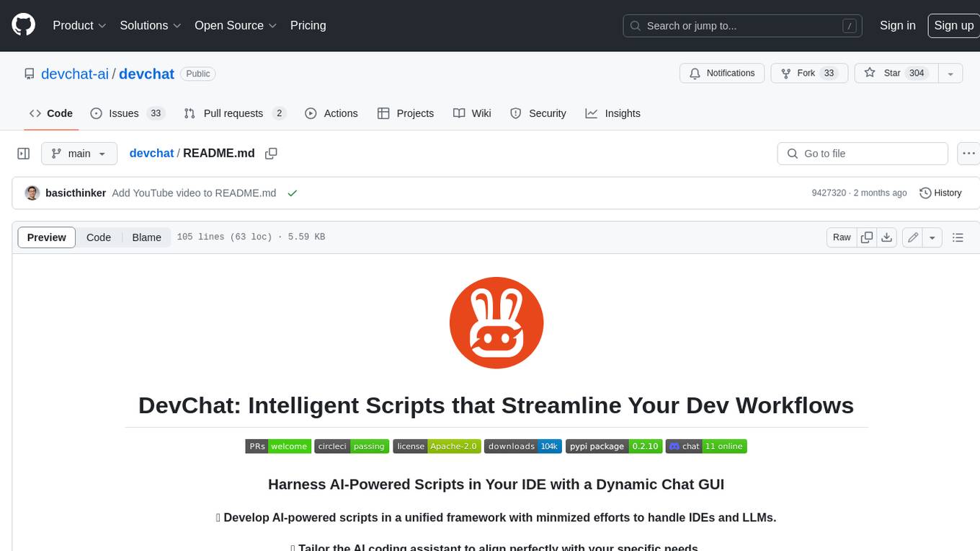Open the devchat-ai organization link
This screenshot has width=980, height=551.
[75, 74]
